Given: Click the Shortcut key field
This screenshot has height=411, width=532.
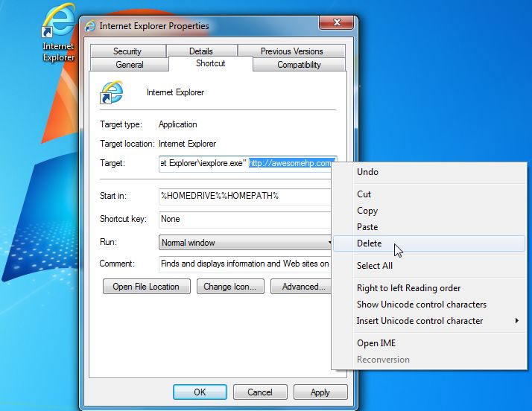Looking at the screenshot, I should (245, 220).
